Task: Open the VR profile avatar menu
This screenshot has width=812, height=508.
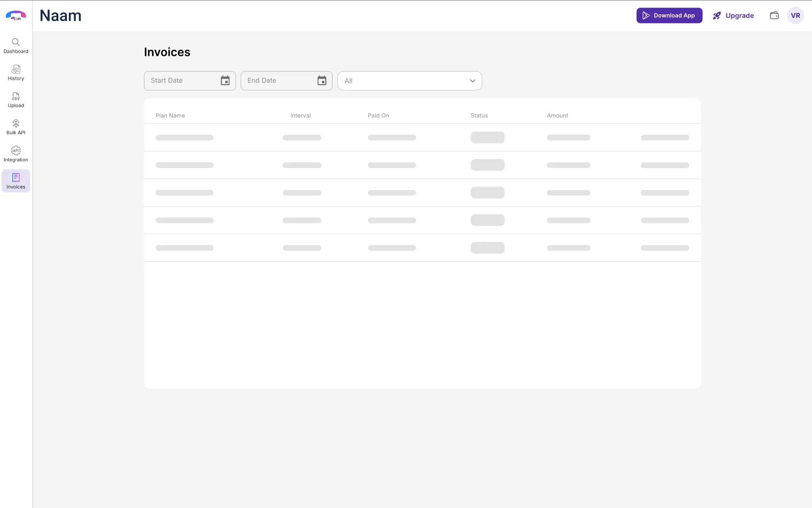Action: point(795,15)
